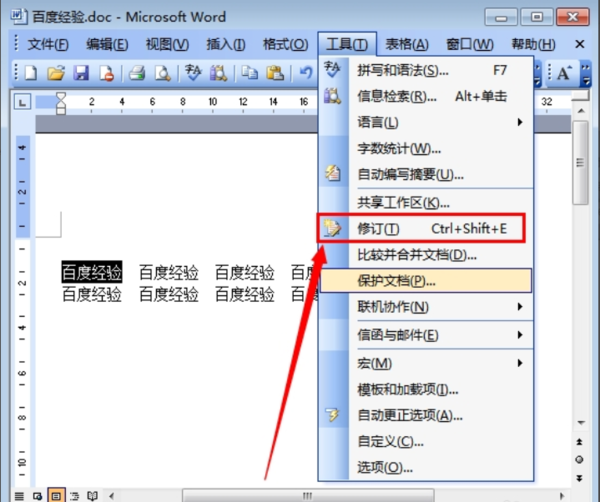This screenshot has width=600, height=502.
Task: Click the Select Browse Object circle button
Action: (579, 460)
